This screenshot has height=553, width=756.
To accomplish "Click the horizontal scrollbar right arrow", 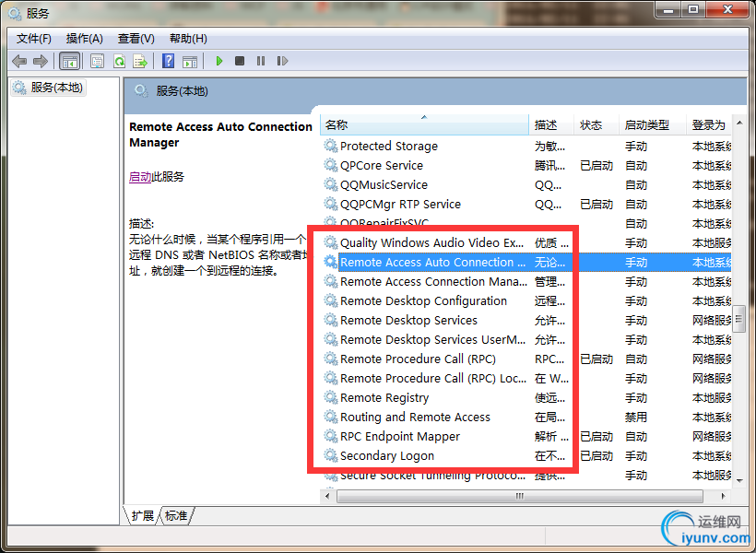I will click(723, 496).
